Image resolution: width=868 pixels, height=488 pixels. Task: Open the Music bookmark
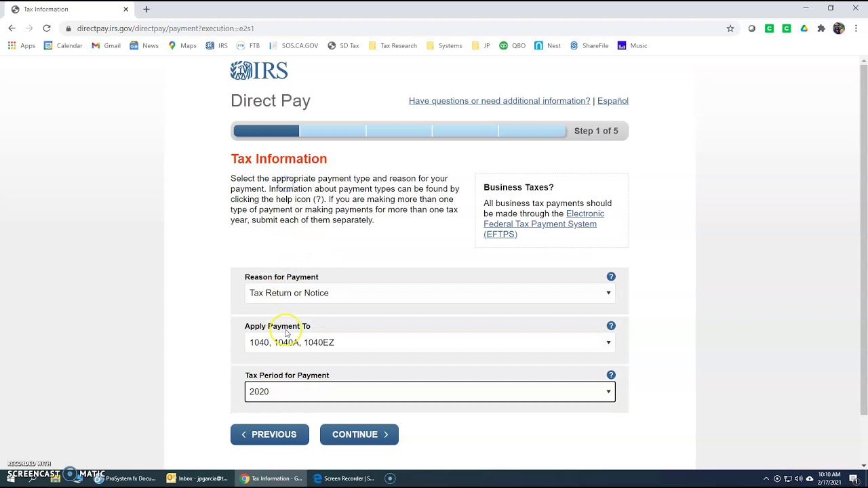point(632,45)
